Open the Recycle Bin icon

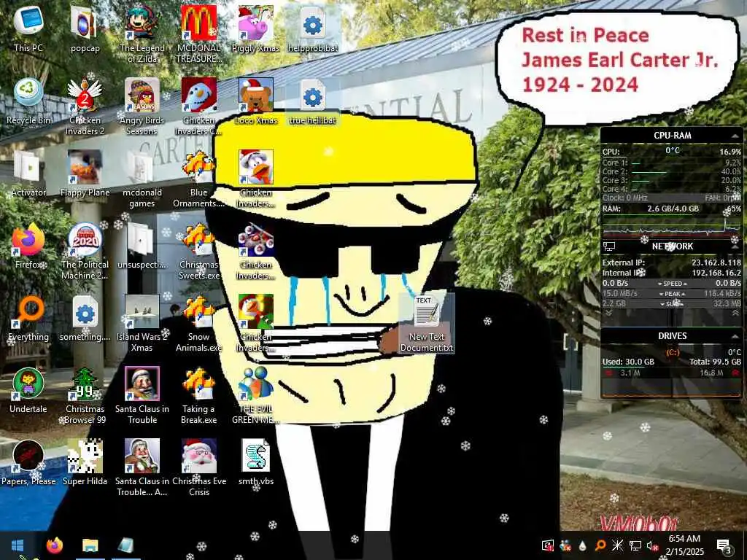tap(28, 101)
